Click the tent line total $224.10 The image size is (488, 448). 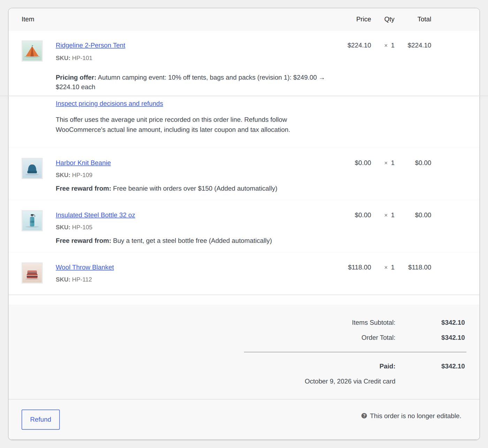[x=419, y=45]
